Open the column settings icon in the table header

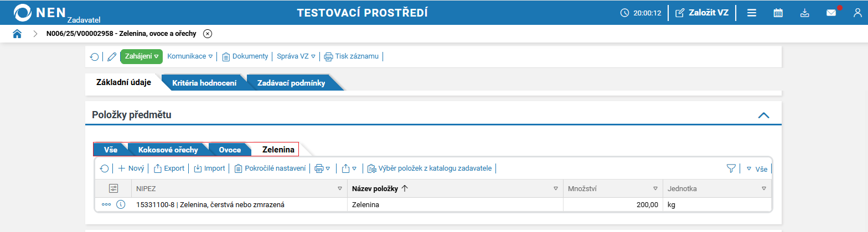tap(113, 188)
